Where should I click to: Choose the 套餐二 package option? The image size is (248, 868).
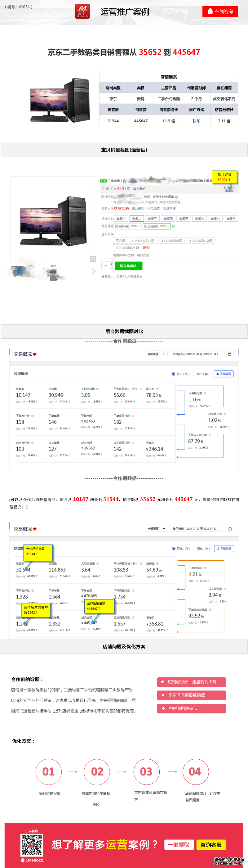137,219
